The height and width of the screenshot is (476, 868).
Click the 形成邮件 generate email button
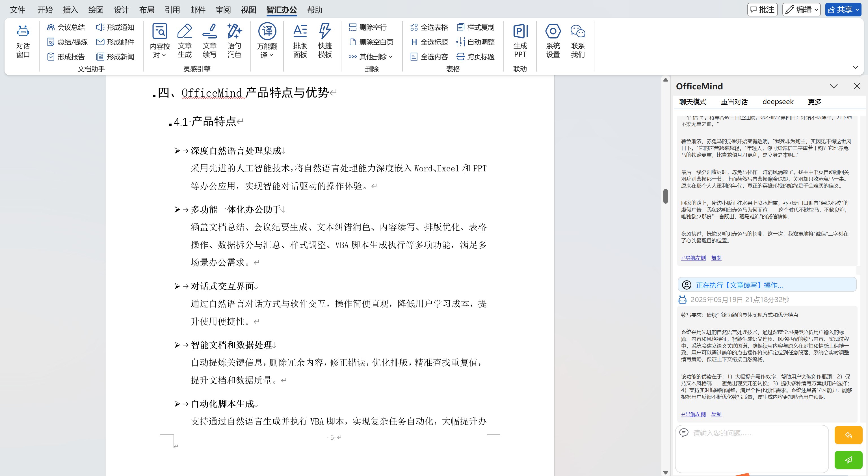click(x=115, y=42)
